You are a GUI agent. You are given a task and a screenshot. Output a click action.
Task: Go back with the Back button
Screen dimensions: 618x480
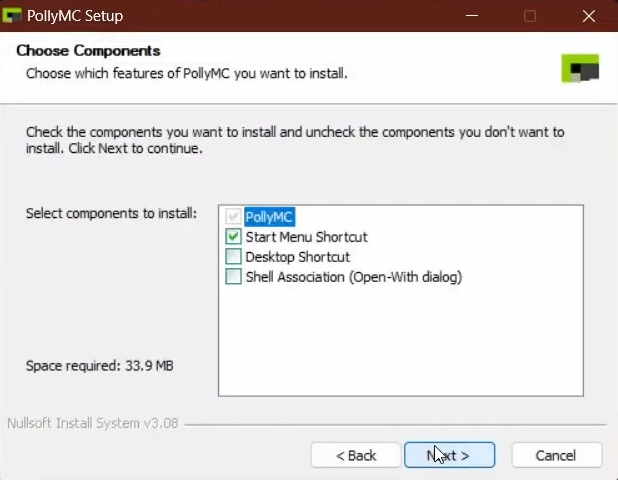click(x=356, y=455)
